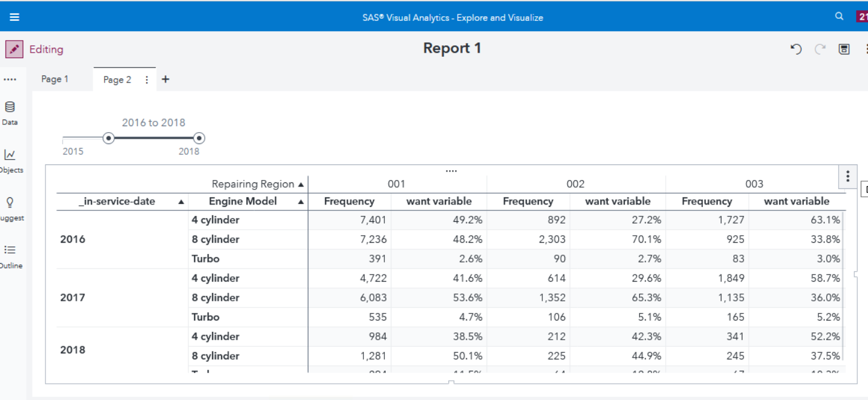This screenshot has height=400, width=868.
Task: Click the Undo icon
Action: 796,49
